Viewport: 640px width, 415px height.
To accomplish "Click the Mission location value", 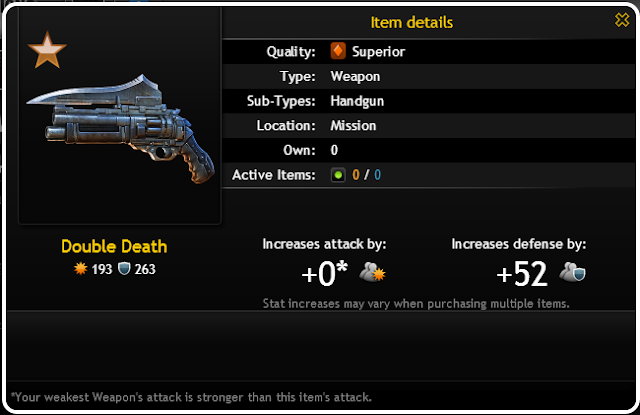I will 353,126.
